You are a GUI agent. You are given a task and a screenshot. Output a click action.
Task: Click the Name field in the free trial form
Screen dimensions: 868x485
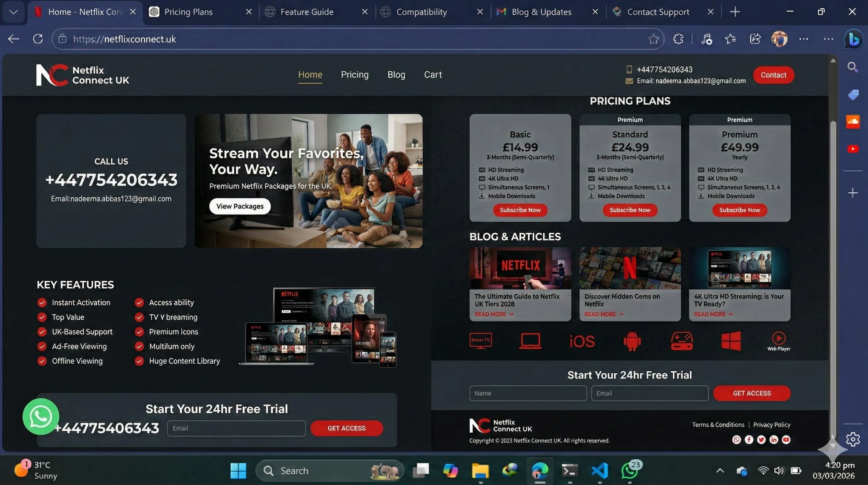pyautogui.click(x=528, y=393)
